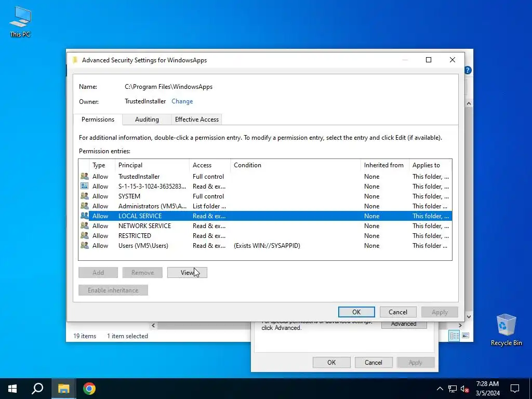Open network status tray icon

(x=453, y=389)
